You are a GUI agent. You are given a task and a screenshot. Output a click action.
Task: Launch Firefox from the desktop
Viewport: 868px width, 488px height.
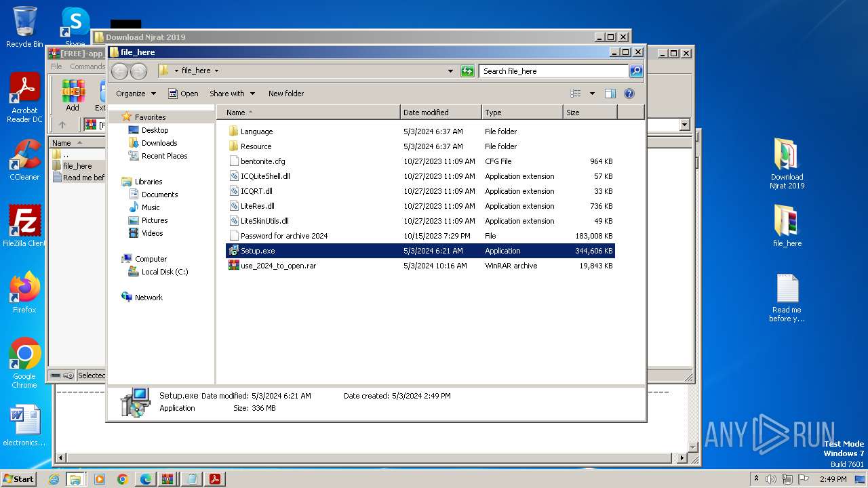click(x=24, y=293)
